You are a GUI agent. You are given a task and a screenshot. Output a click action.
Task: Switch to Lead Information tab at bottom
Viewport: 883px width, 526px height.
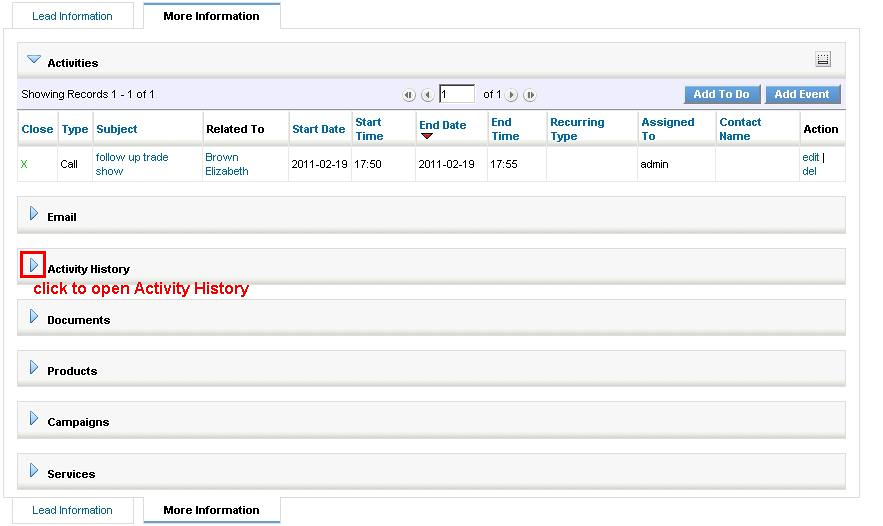point(72,510)
